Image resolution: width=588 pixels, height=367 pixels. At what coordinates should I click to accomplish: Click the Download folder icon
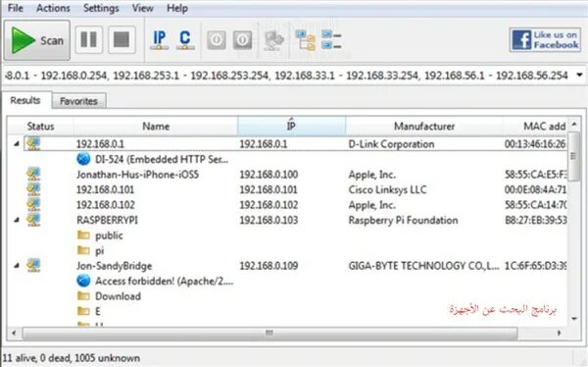[x=83, y=296]
